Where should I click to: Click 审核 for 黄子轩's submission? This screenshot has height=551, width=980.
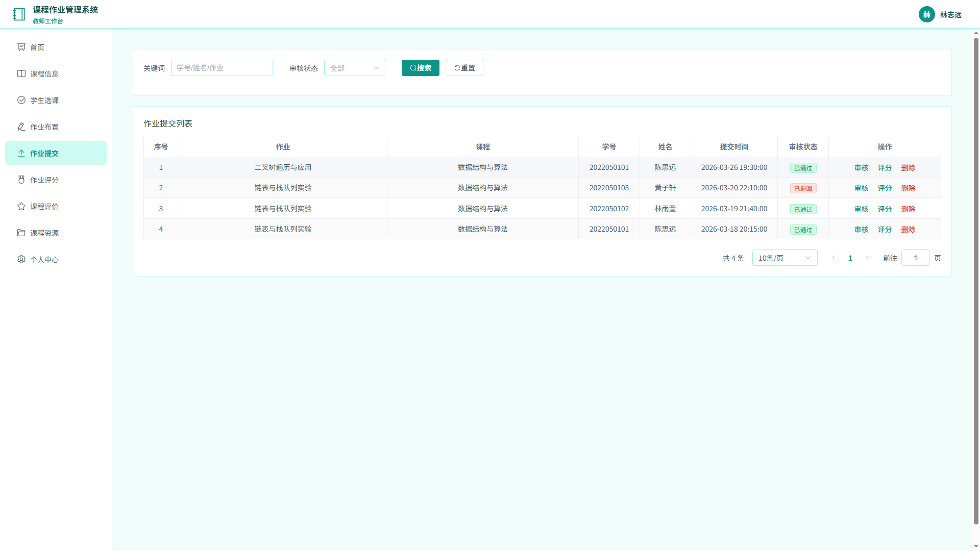click(x=861, y=188)
